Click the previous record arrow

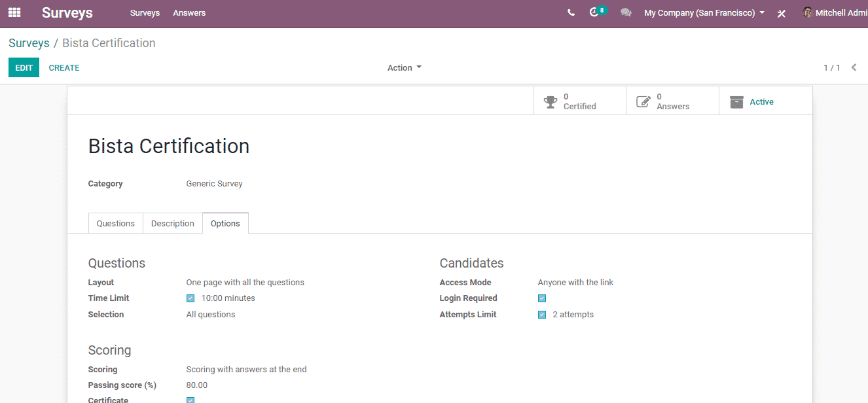tap(854, 67)
